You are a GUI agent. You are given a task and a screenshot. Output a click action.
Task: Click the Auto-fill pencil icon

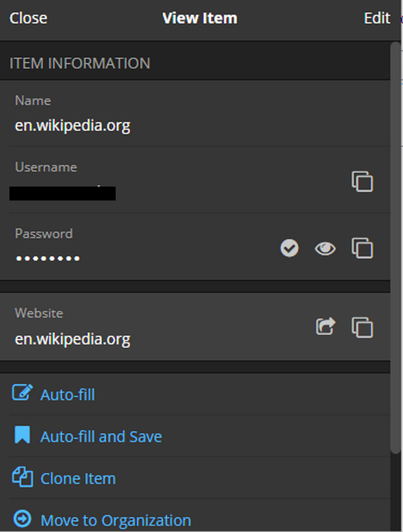[x=22, y=394]
